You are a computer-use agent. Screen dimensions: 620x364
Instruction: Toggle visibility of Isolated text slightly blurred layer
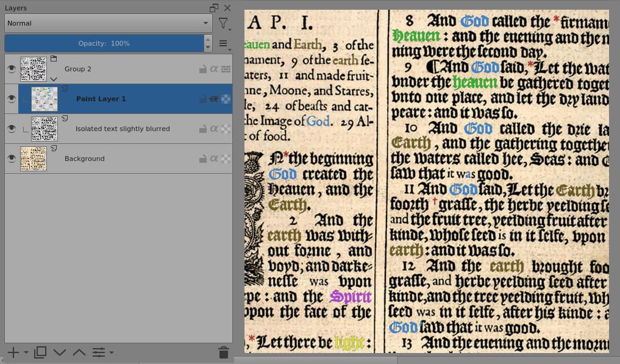click(x=12, y=129)
